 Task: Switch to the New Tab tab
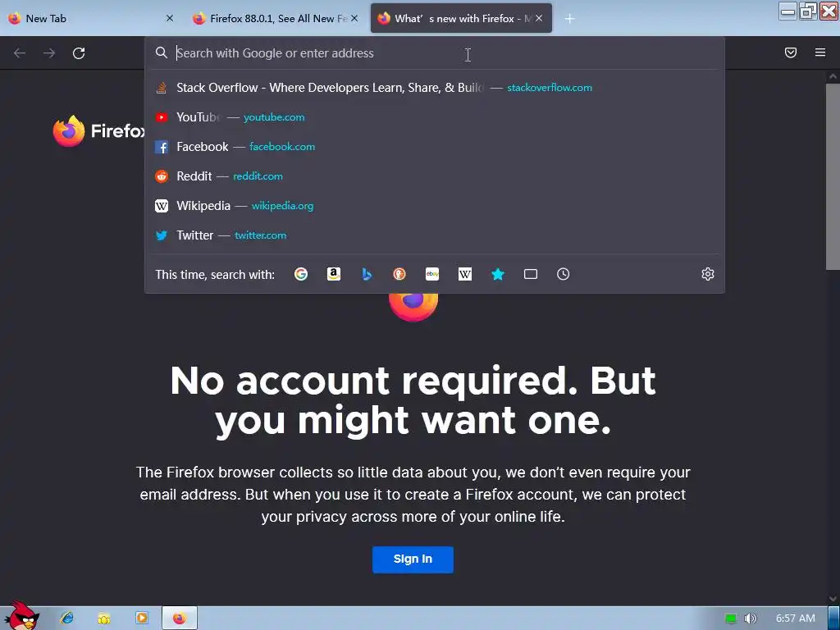click(90, 18)
